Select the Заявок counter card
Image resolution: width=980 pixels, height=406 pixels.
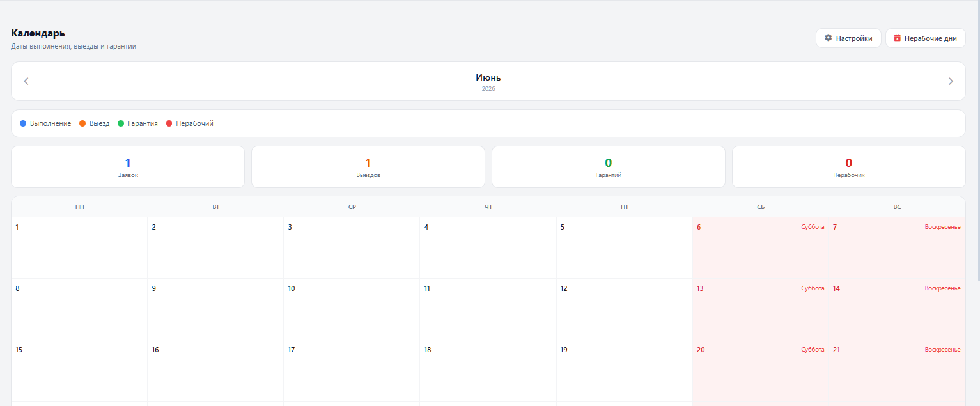(x=128, y=167)
